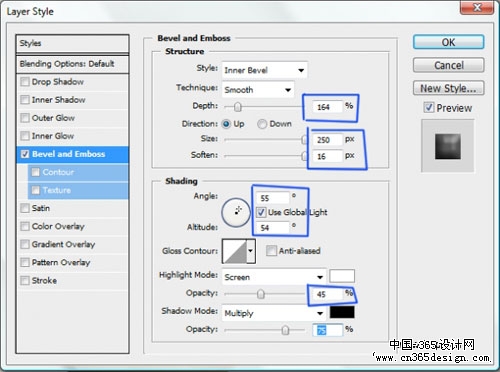Open the black shadow color swatch
This screenshot has width=500, height=372.
click(342, 312)
